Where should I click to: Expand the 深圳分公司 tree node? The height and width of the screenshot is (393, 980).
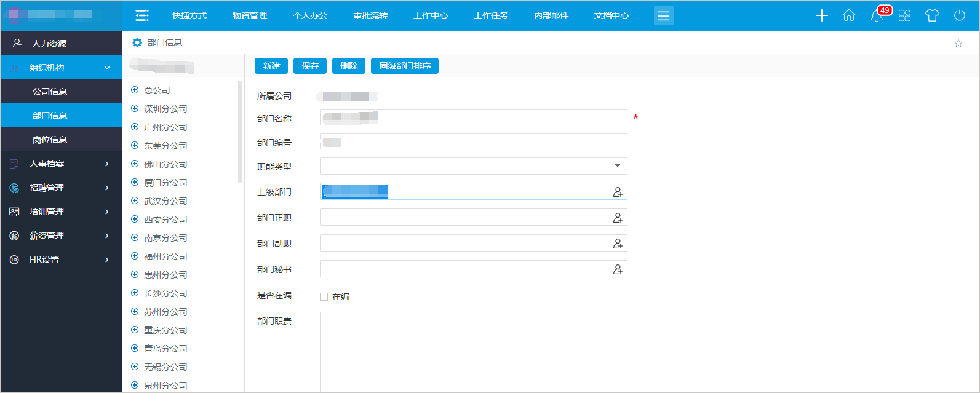click(135, 109)
